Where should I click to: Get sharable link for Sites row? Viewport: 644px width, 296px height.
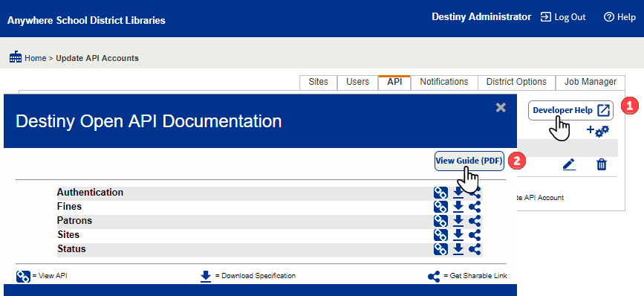475,235
